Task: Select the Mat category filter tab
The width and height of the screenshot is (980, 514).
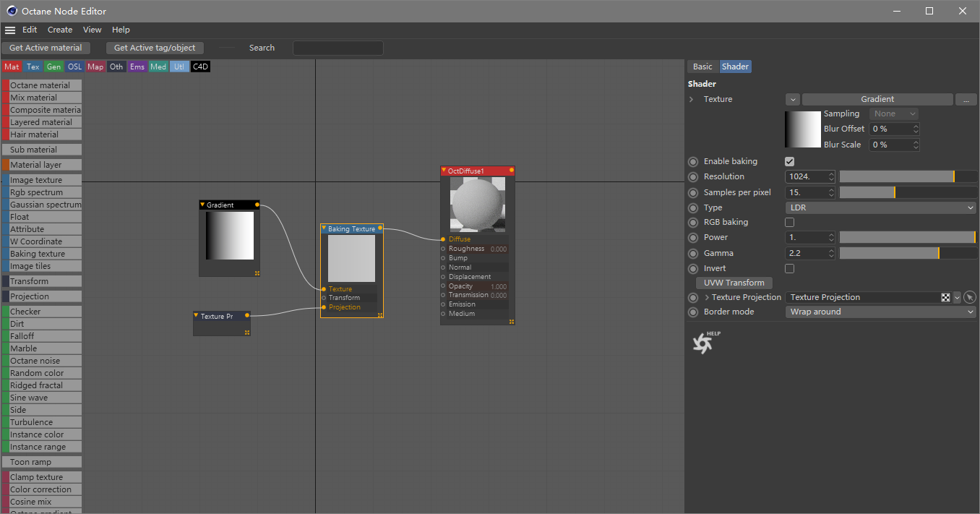Action: [12, 67]
